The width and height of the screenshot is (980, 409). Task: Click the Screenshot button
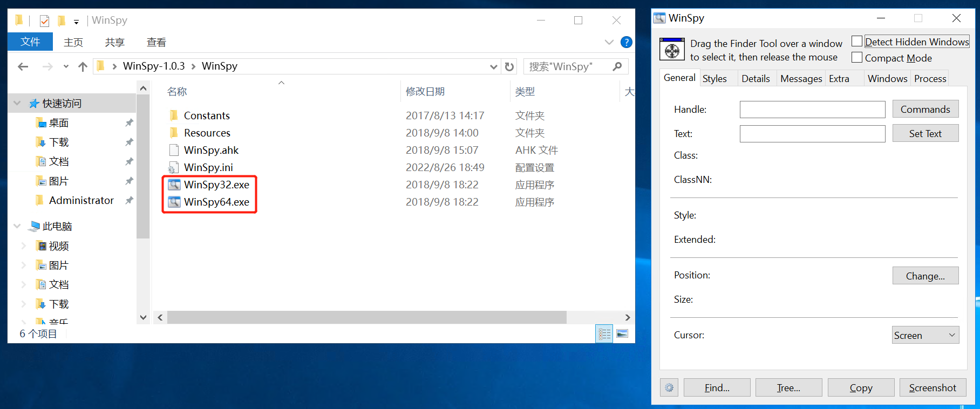932,387
